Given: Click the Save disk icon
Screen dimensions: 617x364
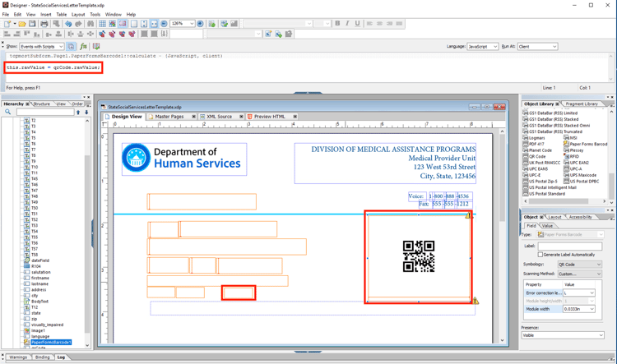Looking at the screenshot, I should tap(32, 24).
